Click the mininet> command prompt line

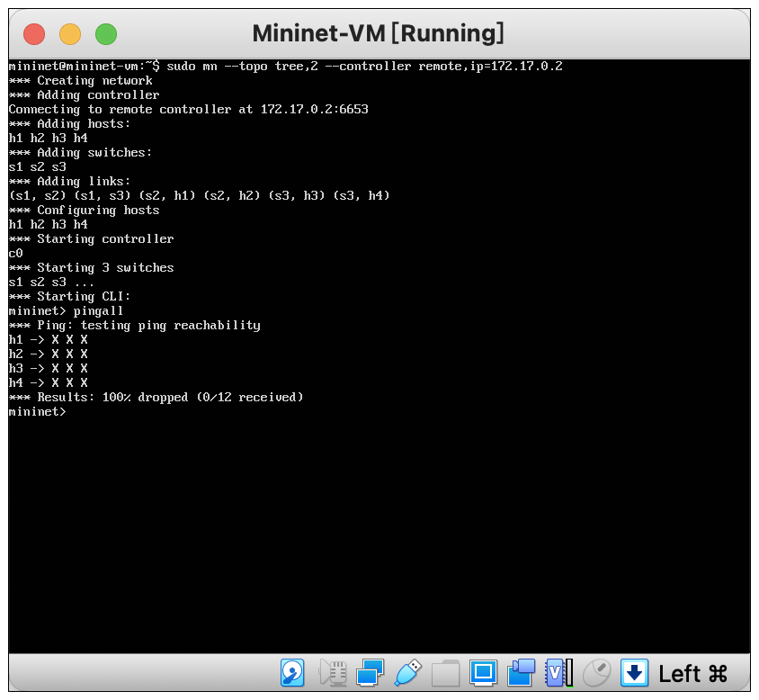(37, 411)
